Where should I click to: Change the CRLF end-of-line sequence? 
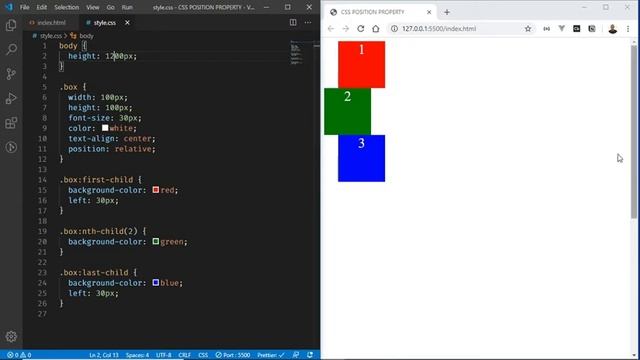[184, 355]
